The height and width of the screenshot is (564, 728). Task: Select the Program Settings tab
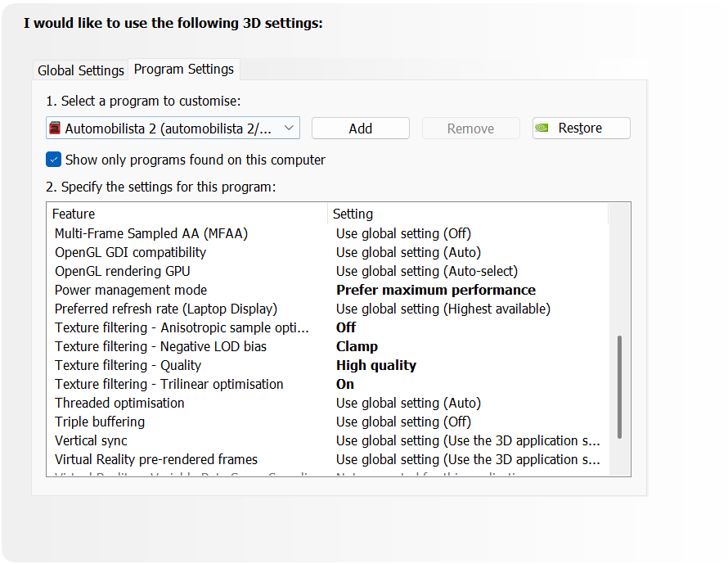point(184,70)
